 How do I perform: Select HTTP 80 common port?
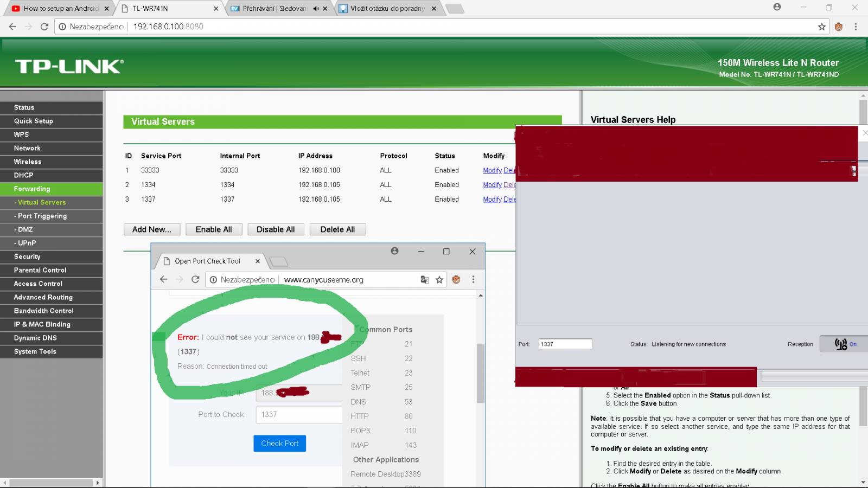381,416
